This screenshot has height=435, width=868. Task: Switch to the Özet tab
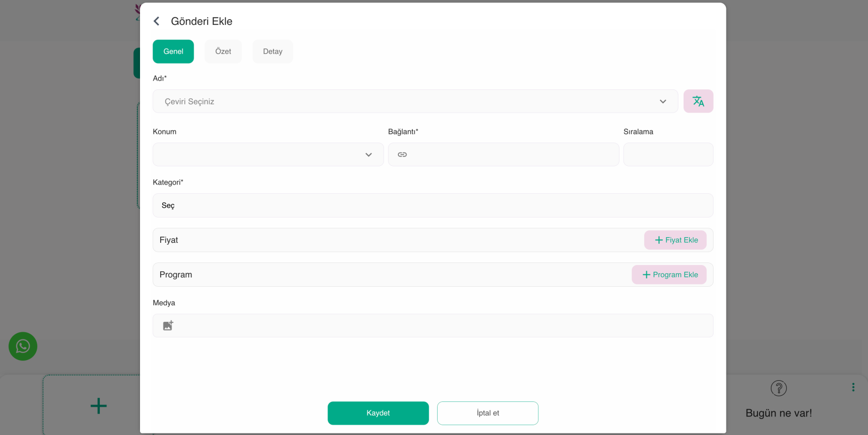(x=223, y=52)
